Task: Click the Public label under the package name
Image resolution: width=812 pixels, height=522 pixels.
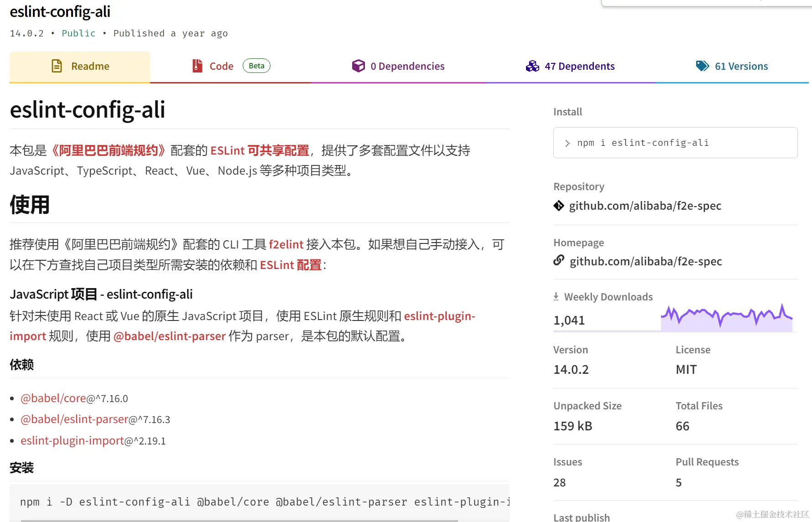Action: (x=78, y=33)
